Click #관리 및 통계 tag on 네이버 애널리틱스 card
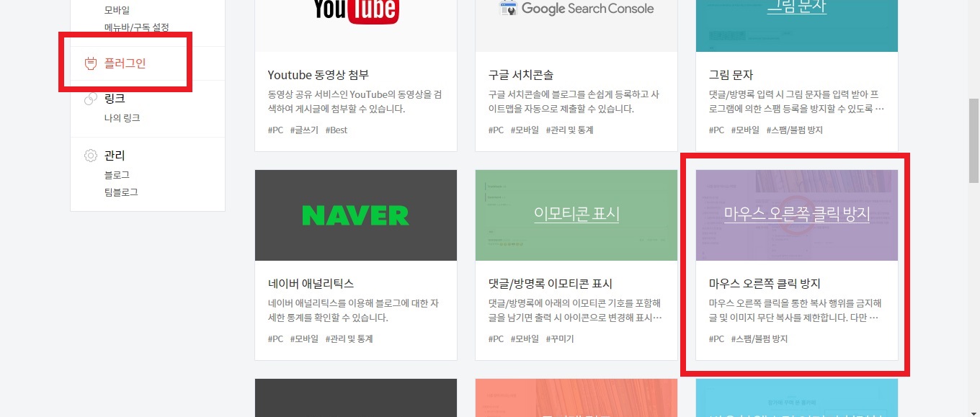Image resolution: width=980 pixels, height=417 pixels. click(349, 339)
